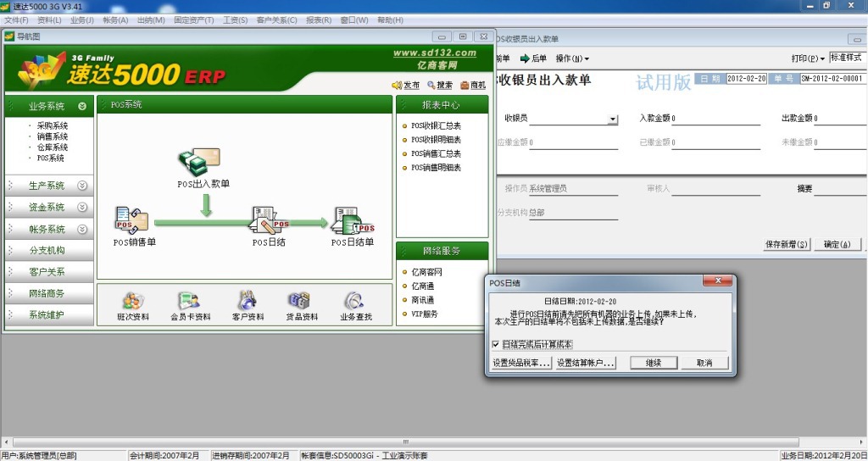Select 销售系统 in sidebar
868x461 pixels.
click(52, 136)
